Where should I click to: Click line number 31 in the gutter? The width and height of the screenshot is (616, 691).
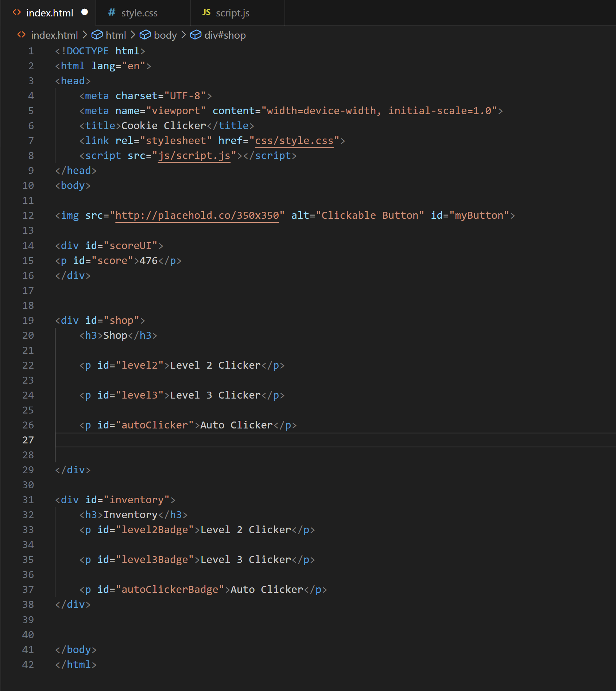point(28,500)
